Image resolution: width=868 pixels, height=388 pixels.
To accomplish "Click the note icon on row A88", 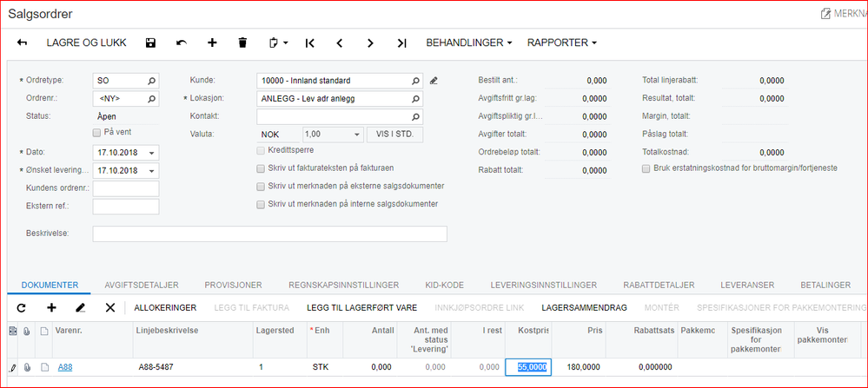I will 44,367.
